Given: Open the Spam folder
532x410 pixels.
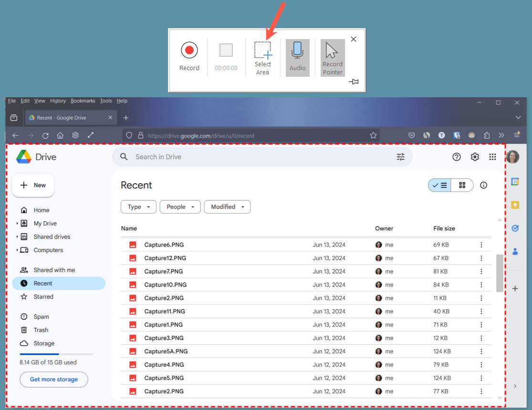Looking at the screenshot, I should click(41, 317).
